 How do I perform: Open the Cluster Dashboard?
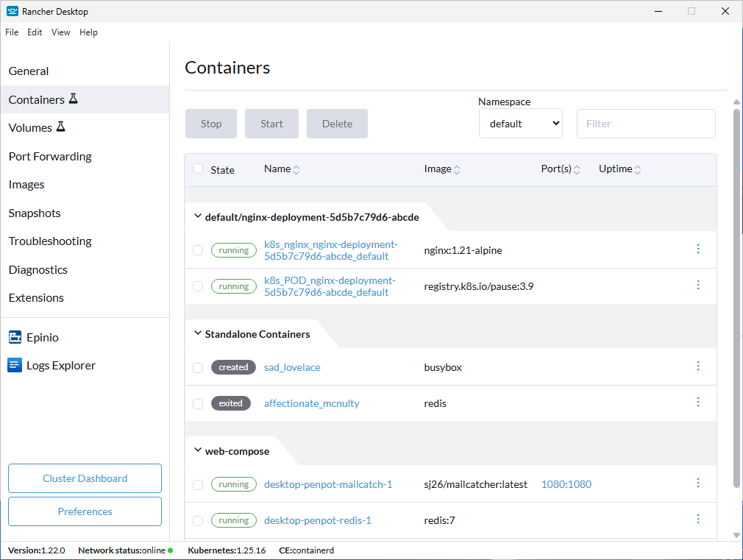(x=85, y=478)
